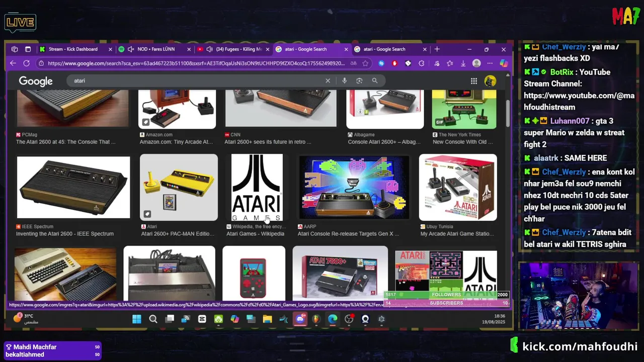This screenshot has height=362, width=644.
Task: Open 'Inventing the Atari 2600 - IEEE Spectrum' link
Action: click(65, 234)
